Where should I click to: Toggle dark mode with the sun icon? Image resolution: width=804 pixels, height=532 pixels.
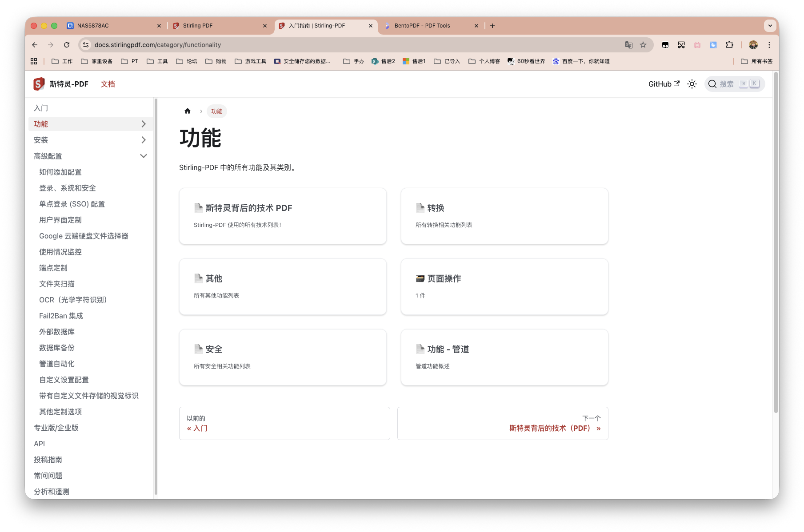(x=692, y=83)
